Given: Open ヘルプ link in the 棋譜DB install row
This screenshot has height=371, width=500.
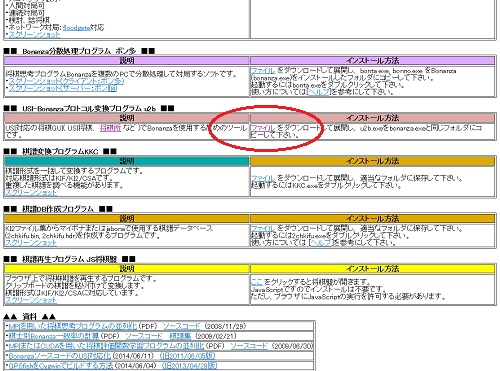Looking at the screenshot, I should (321, 243).
